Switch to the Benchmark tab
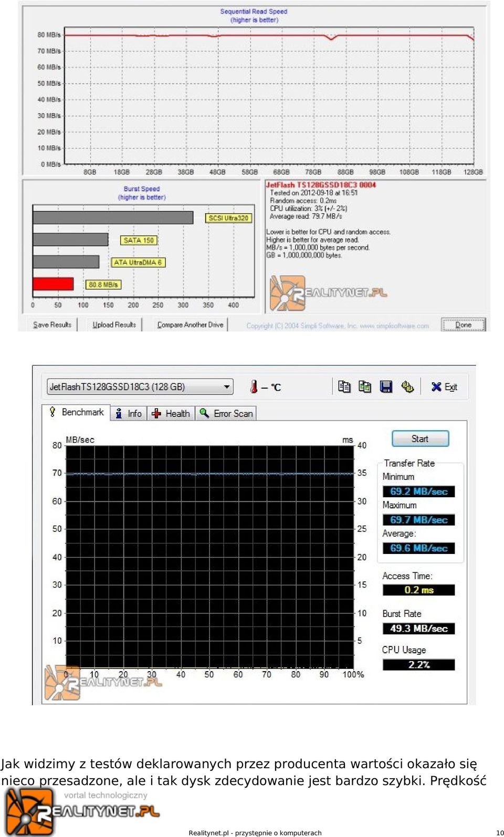This screenshot has height=837, width=504. point(76,412)
